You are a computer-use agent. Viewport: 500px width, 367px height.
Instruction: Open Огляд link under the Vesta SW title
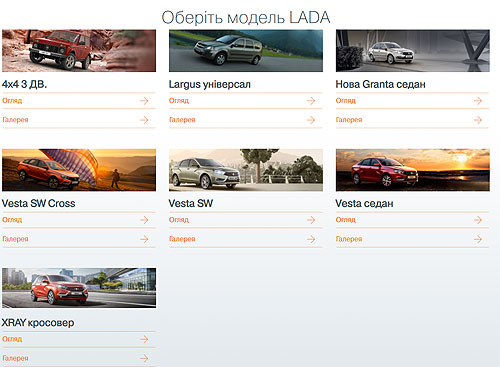point(179,220)
